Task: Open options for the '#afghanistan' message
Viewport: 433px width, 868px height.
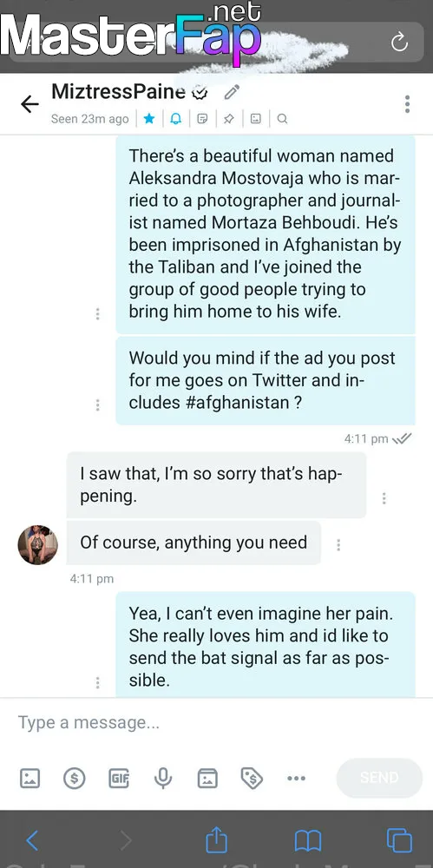Action: coord(97,405)
